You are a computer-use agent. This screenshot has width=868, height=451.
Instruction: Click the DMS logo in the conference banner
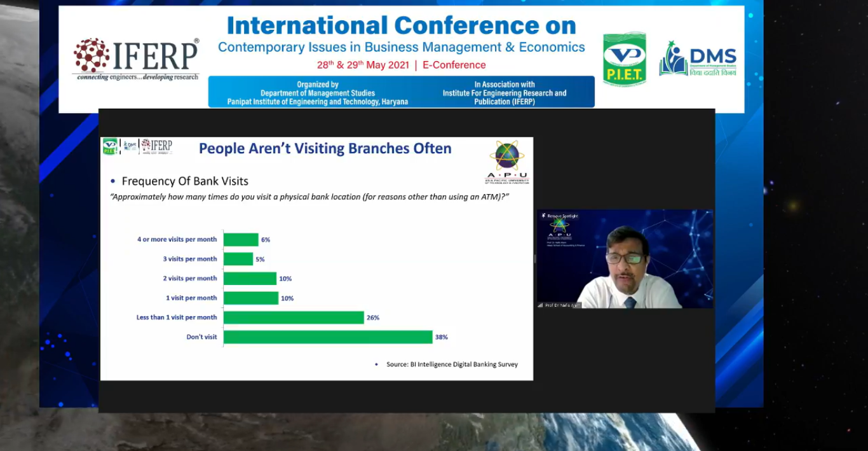tap(697, 59)
